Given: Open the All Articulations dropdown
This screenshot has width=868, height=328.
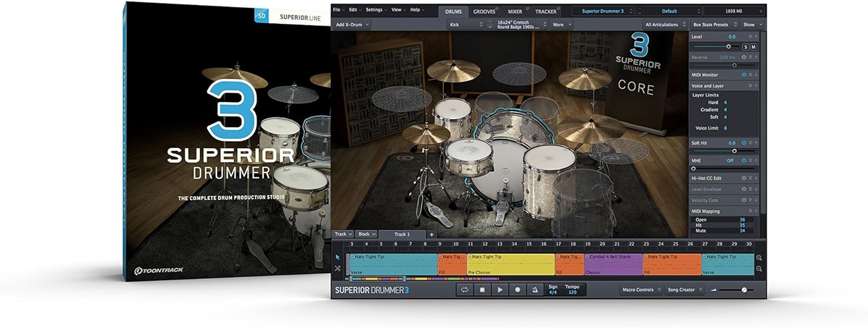Looking at the screenshot, I should click(x=665, y=24).
